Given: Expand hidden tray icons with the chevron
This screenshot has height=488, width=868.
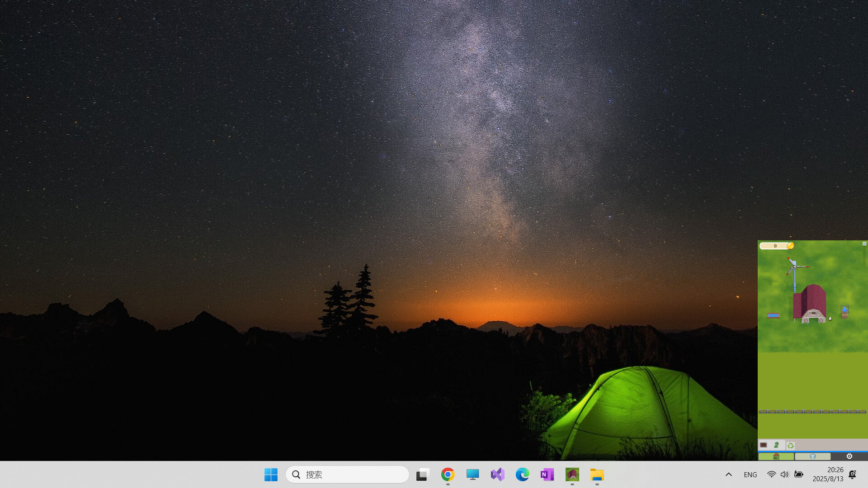Looking at the screenshot, I should point(729,474).
